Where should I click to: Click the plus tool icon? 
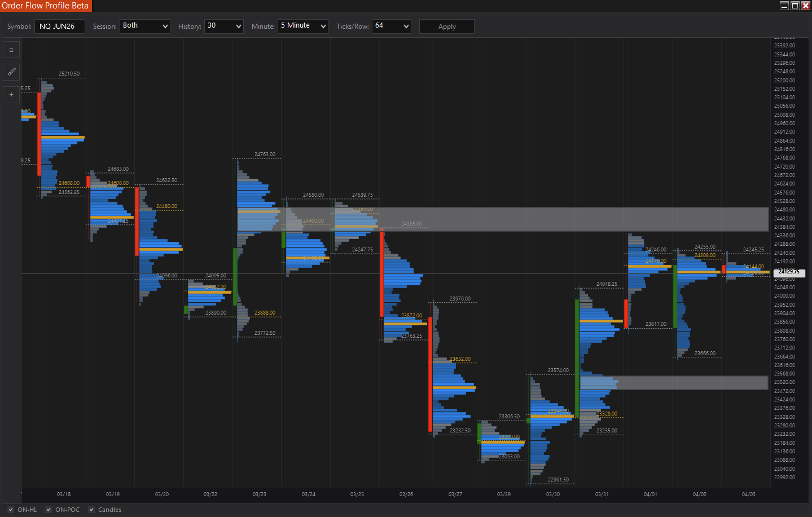tap(11, 95)
